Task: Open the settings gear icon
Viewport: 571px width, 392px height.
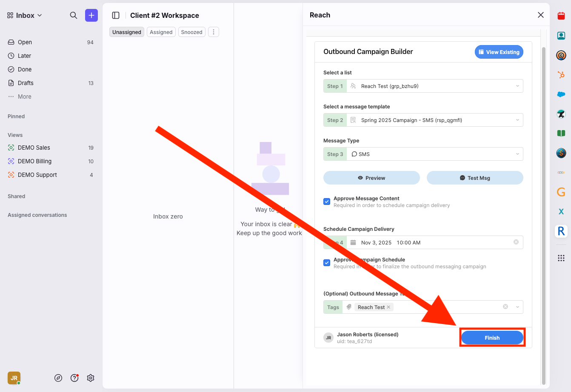Action: [91, 378]
